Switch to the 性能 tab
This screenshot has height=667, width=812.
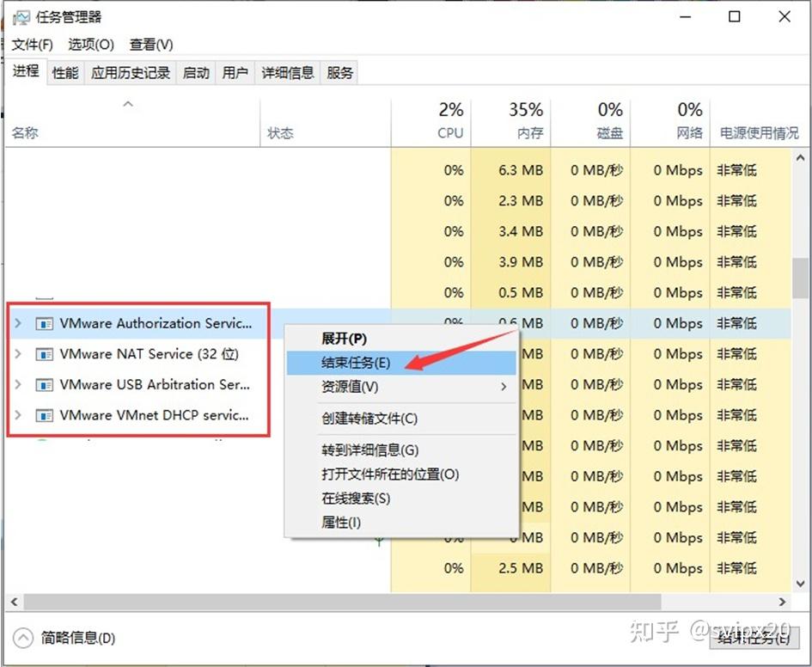coord(65,72)
